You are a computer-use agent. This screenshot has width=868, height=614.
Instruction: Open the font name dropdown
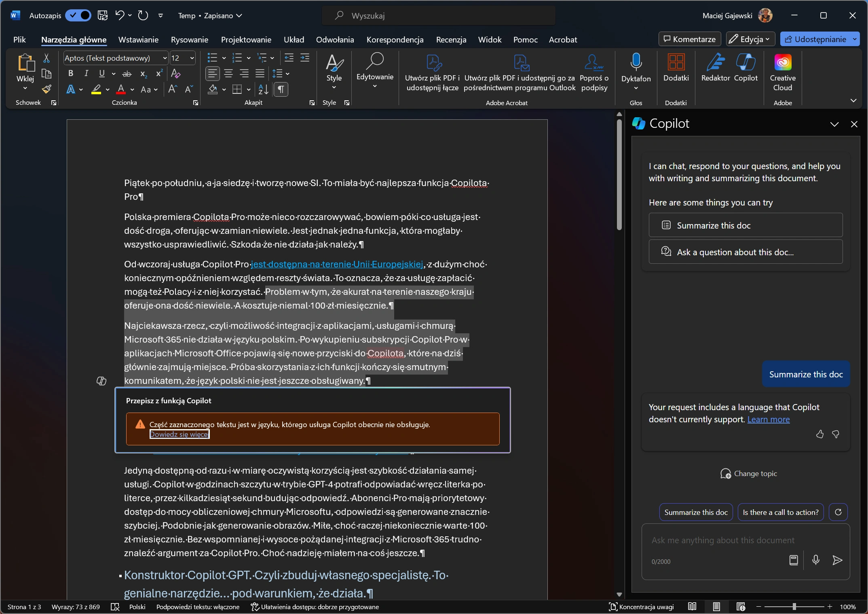pos(165,58)
